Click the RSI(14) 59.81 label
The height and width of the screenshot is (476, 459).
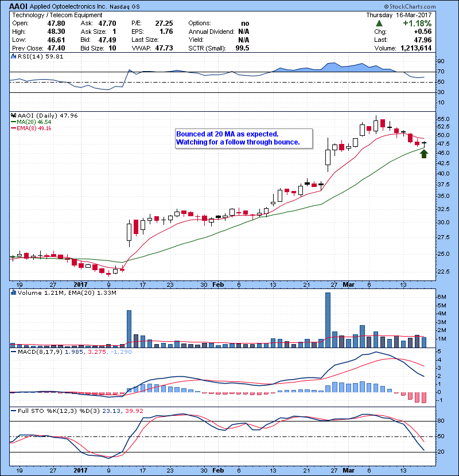tap(40, 56)
